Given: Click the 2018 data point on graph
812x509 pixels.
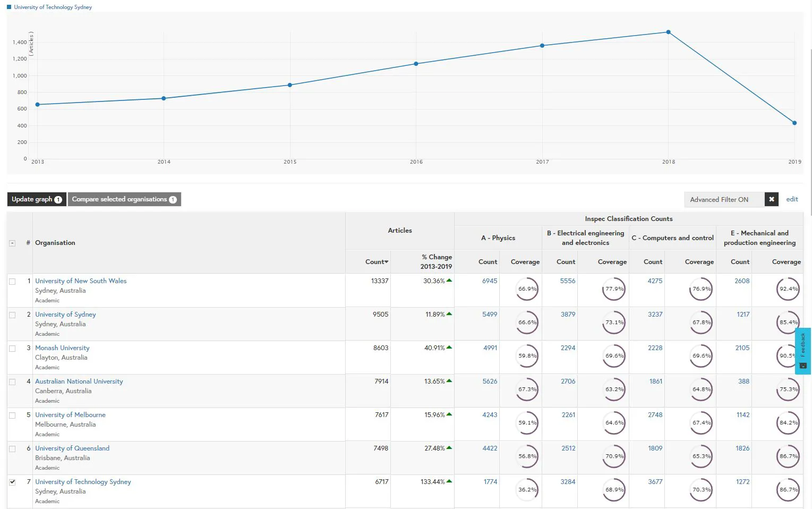Looking at the screenshot, I should [668, 32].
